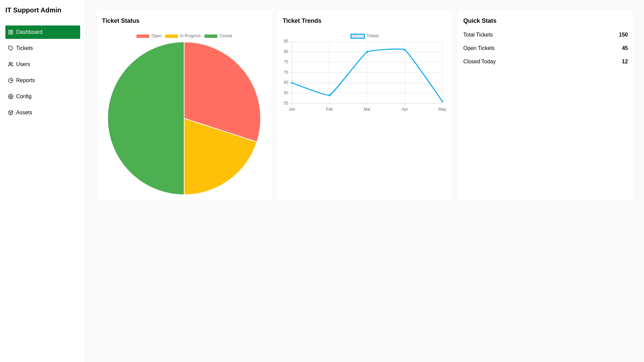The width and height of the screenshot is (644, 362).
Task: Open the Assets section
Action: click(24, 113)
